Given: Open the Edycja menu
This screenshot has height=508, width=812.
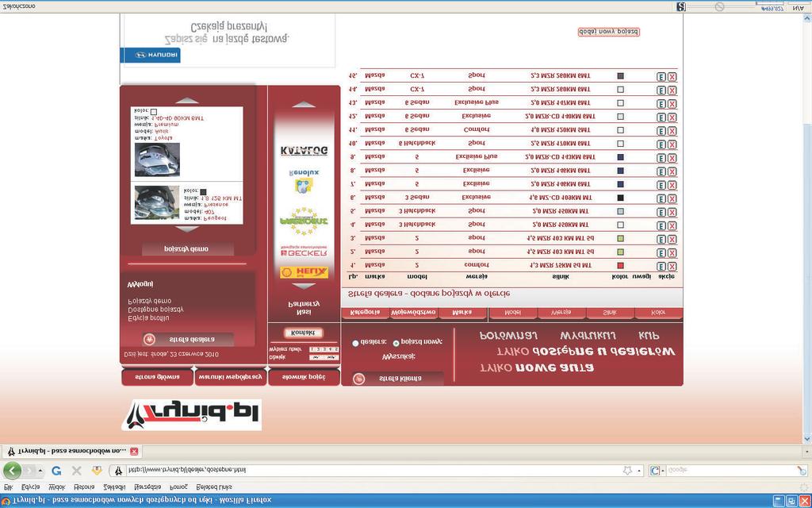Looking at the screenshot, I should (31, 487).
